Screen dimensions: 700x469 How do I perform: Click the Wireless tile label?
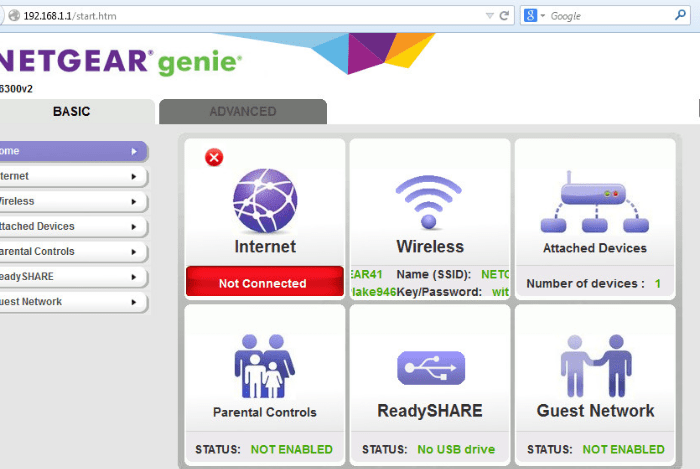[x=430, y=246]
